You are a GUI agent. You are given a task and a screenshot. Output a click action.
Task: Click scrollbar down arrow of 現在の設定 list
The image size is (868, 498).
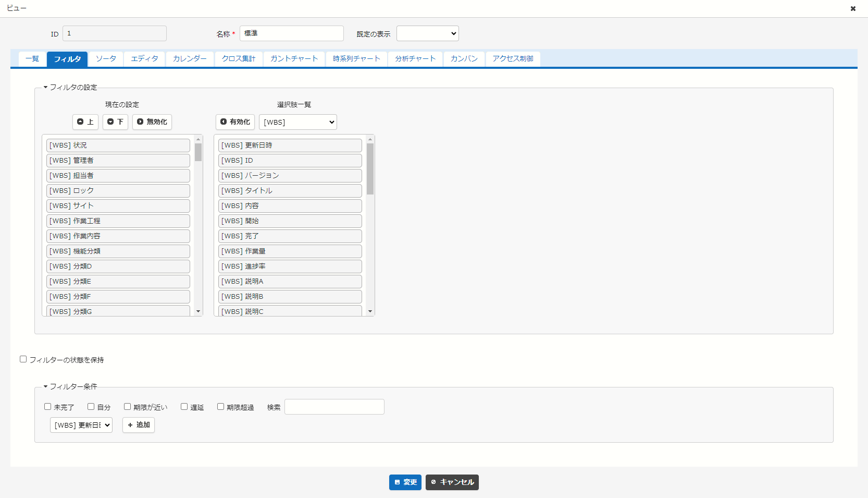tap(198, 311)
